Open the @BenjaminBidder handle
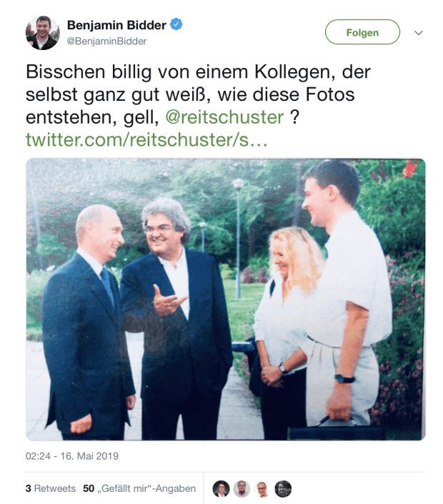443x504 pixels. (106, 41)
